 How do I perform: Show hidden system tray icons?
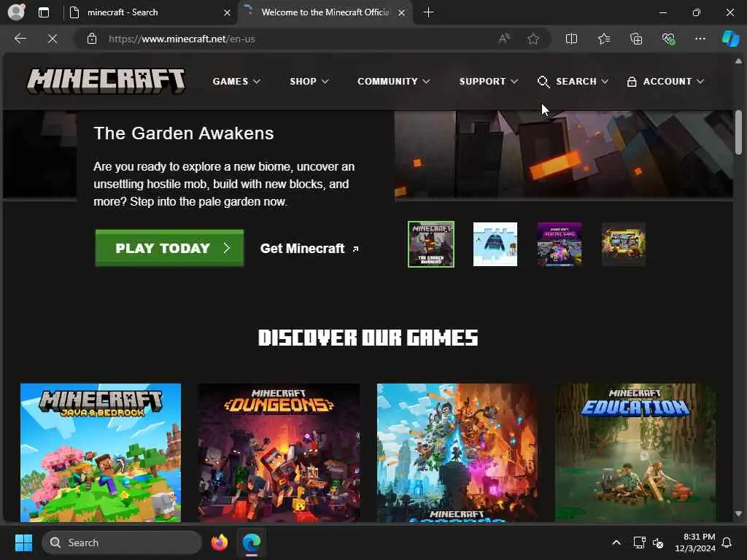[616, 542]
